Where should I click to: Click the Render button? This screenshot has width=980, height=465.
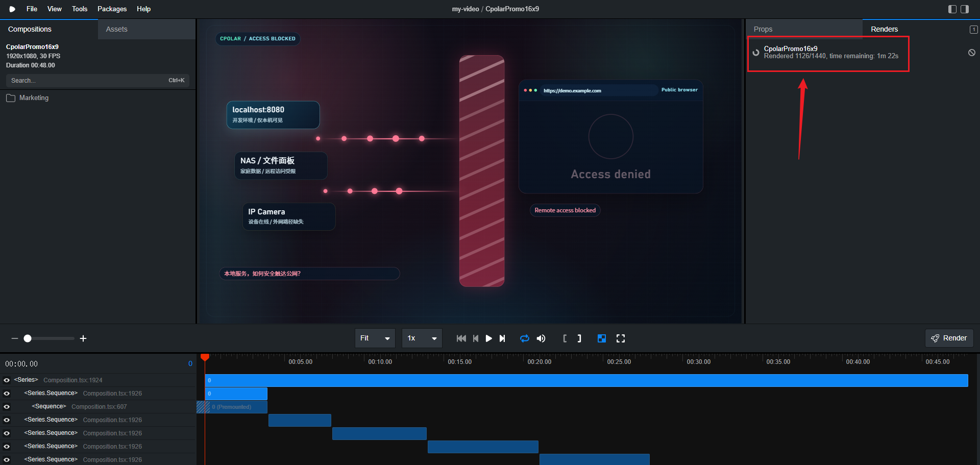click(949, 338)
